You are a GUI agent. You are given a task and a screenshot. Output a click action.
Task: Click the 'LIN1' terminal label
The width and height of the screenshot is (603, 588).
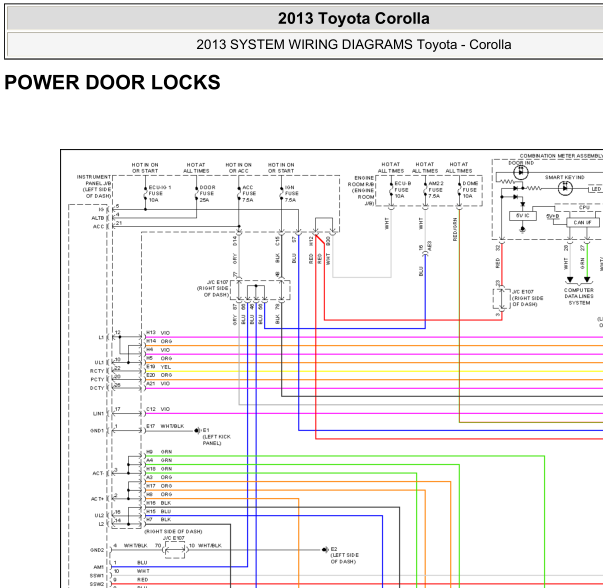(98, 414)
